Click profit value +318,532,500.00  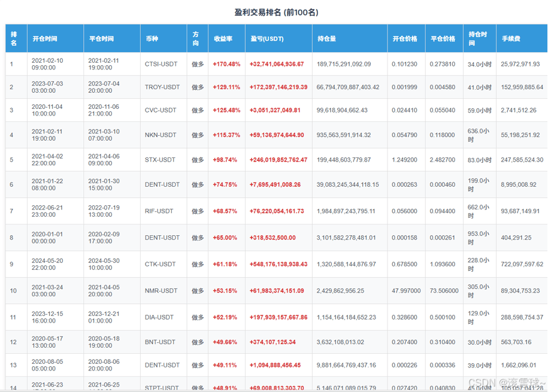click(x=273, y=238)
